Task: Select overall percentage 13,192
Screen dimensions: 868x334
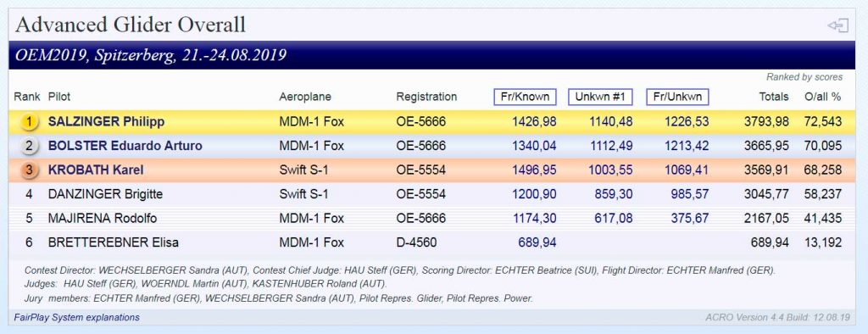Action: [822, 242]
